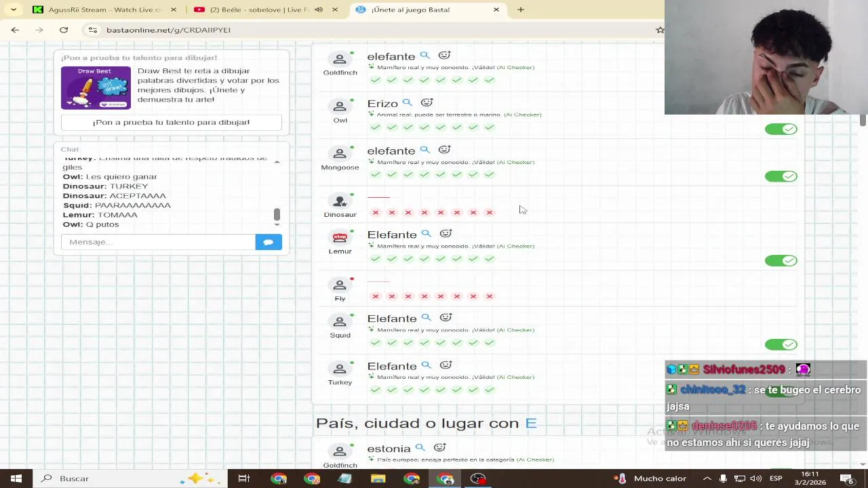Bookmark this page with star icon

659,30
